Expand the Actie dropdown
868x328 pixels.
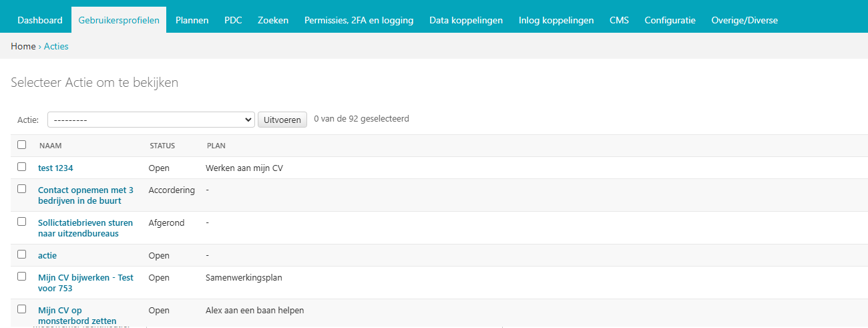(x=151, y=120)
